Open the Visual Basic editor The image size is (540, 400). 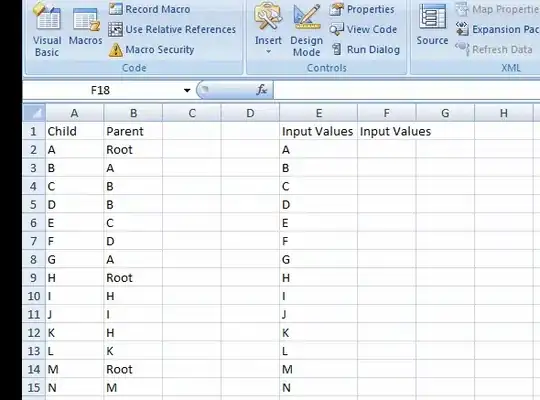tap(47, 30)
